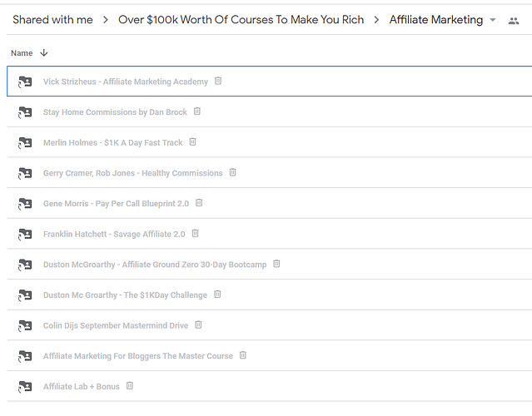Go to Shared with me breadcrumb
This screenshot has width=532, height=416.
[52, 20]
